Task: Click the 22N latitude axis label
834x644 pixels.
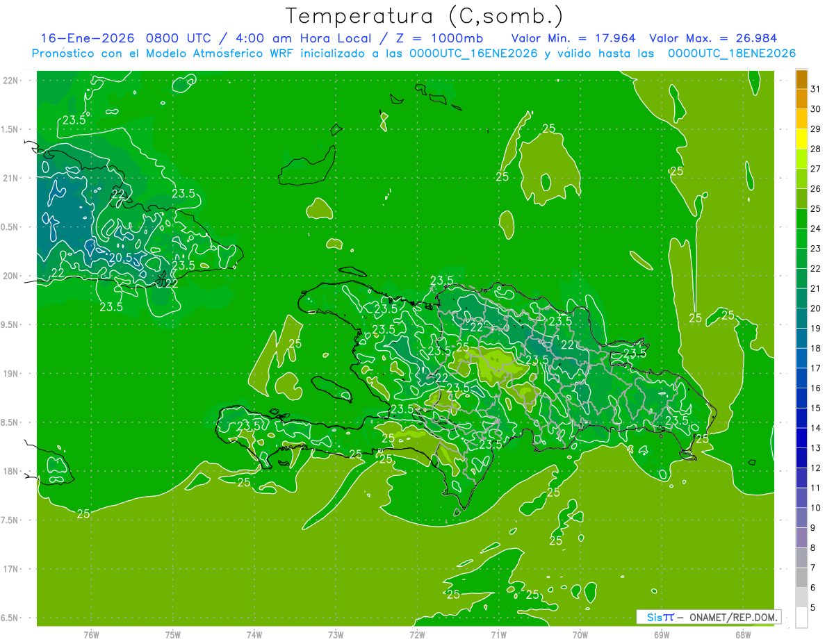Action: pos(10,81)
